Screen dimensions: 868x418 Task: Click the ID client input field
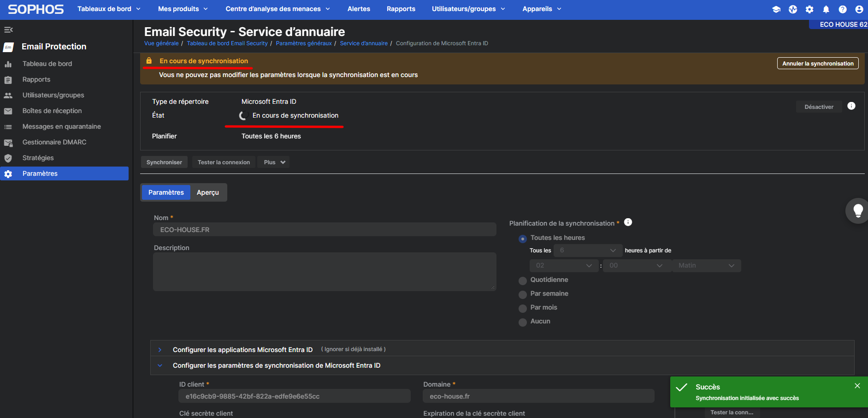295,396
